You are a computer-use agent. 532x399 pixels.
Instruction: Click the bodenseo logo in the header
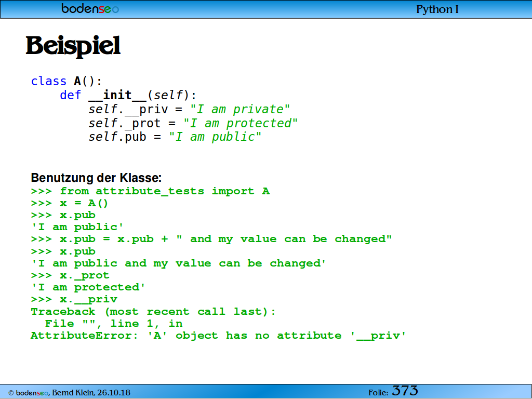90,8
